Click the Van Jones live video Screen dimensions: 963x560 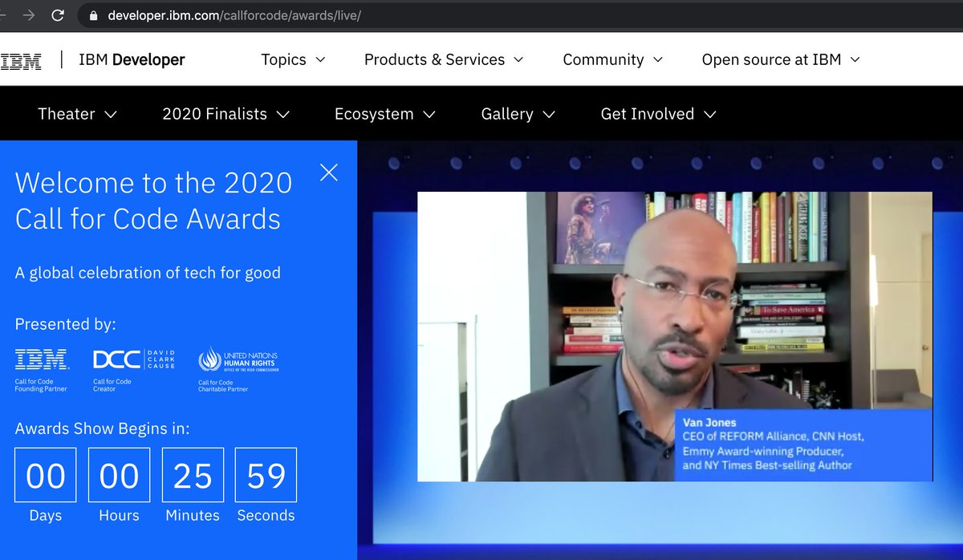(675, 336)
